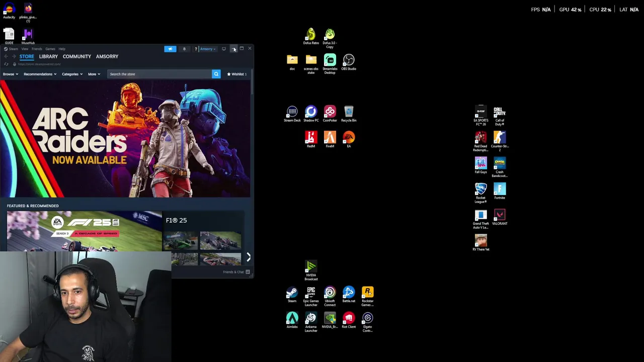
Task: Select the NVIDIA Broadcast shortcut
Action: [x=311, y=270]
